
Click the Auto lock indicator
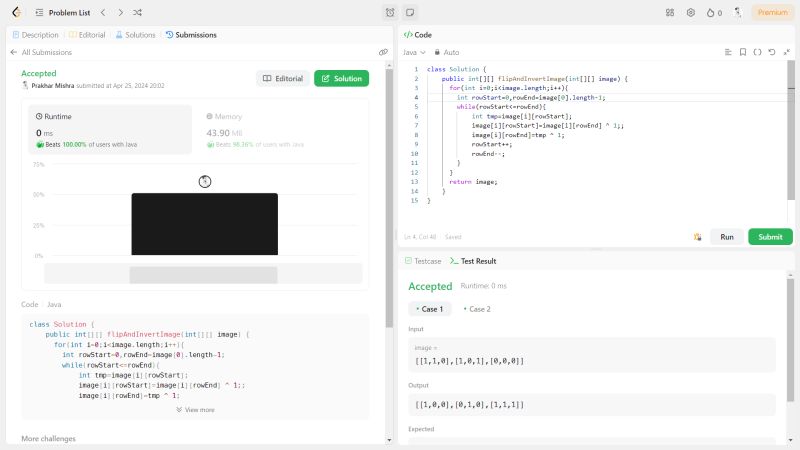click(446, 52)
